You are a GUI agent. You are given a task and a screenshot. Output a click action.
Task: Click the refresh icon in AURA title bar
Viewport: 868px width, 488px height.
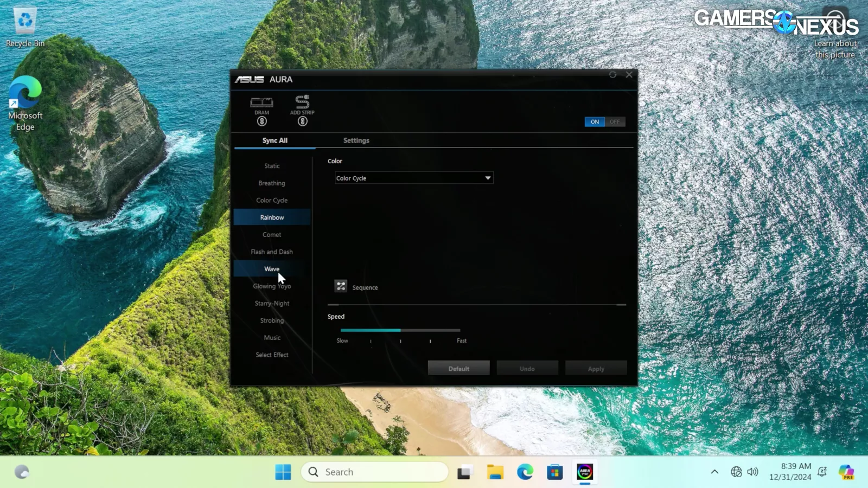pos(612,75)
